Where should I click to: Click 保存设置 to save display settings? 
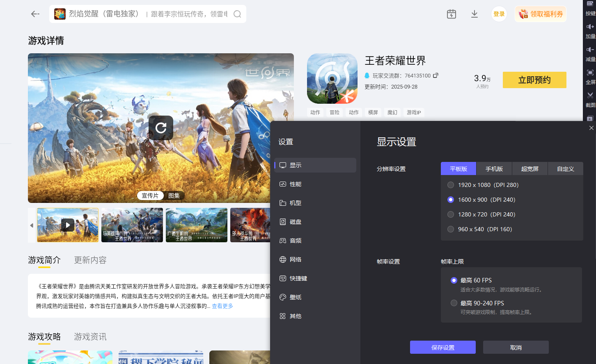tap(444, 347)
